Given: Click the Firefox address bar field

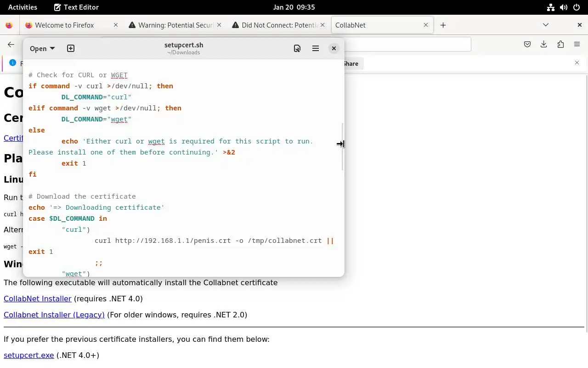Looking at the screenshot, I should (x=407, y=44).
